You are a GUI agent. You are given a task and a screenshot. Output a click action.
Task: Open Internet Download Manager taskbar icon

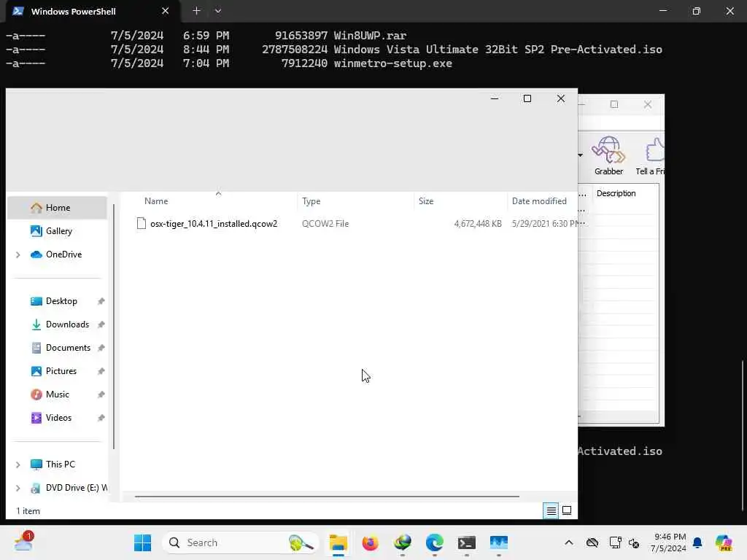tap(403, 542)
